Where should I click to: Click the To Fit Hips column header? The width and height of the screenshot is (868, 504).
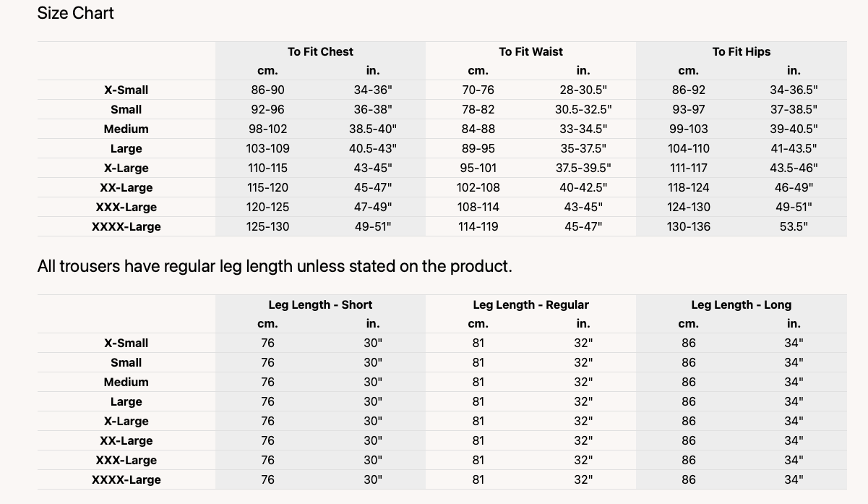click(x=741, y=51)
